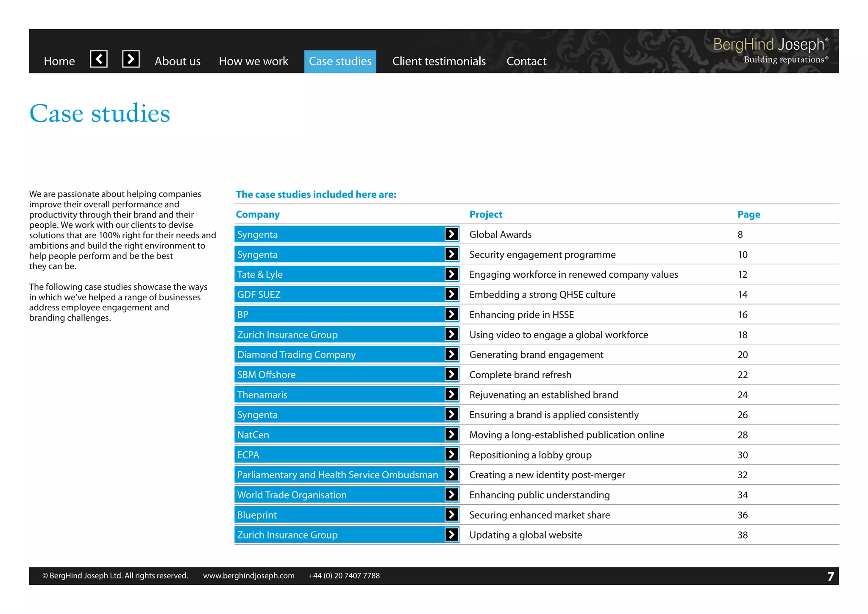The image size is (868, 614).
Task: Click the previous page arrow icon
Action: coord(99,59)
